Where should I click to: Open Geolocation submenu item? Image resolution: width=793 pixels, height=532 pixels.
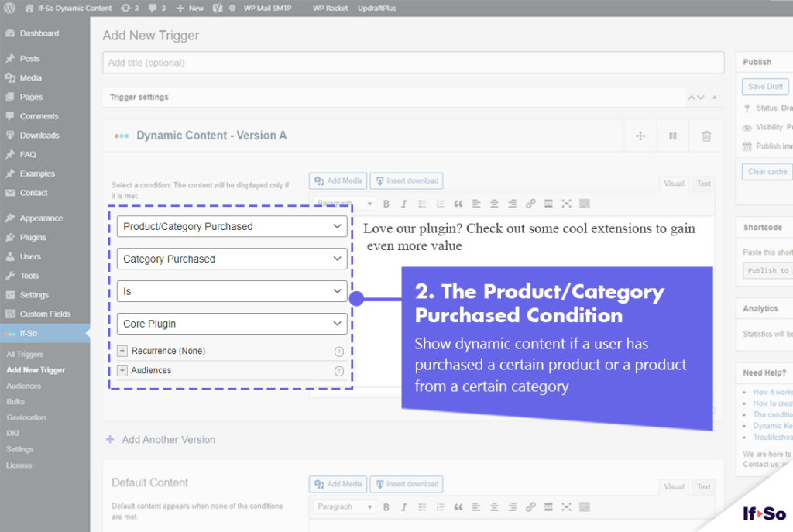click(x=26, y=417)
